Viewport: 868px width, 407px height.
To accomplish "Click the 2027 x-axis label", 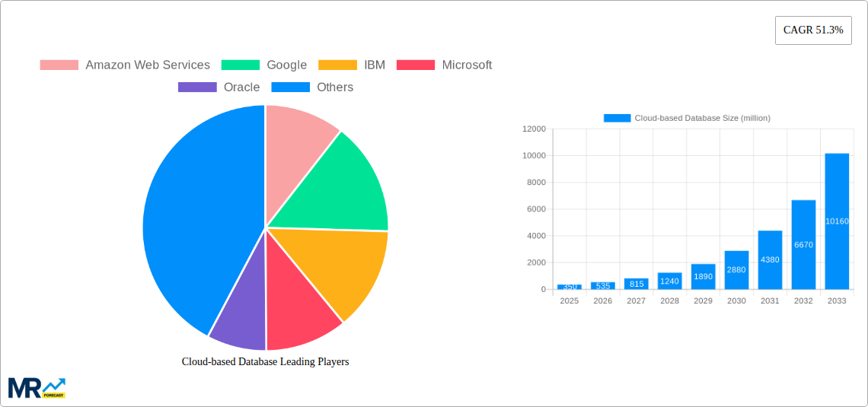I will tap(636, 300).
